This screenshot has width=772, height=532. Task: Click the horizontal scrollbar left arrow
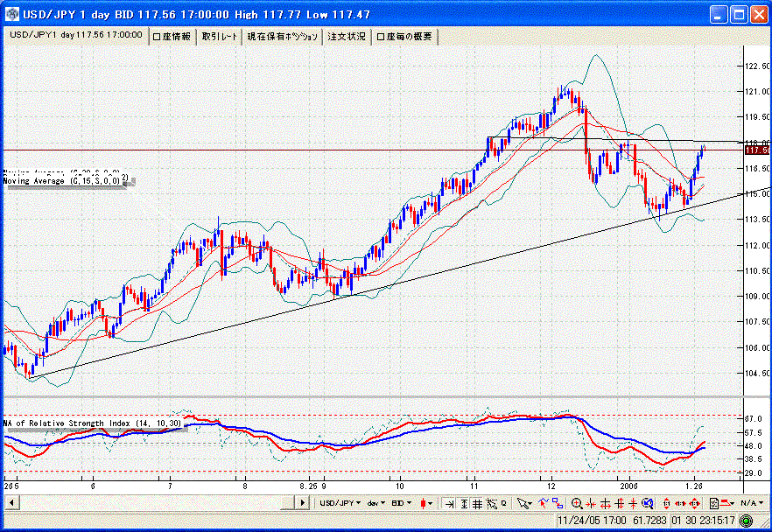tap(11, 503)
